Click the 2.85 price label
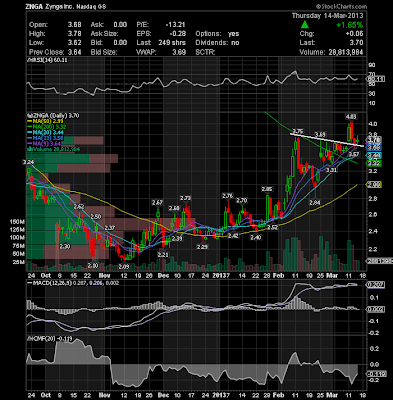This screenshot has width=393, height=400. [x=267, y=189]
